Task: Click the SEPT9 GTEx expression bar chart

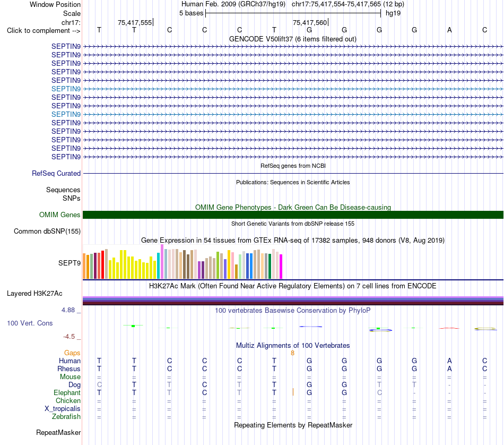Action: pyautogui.click(x=183, y=262)
